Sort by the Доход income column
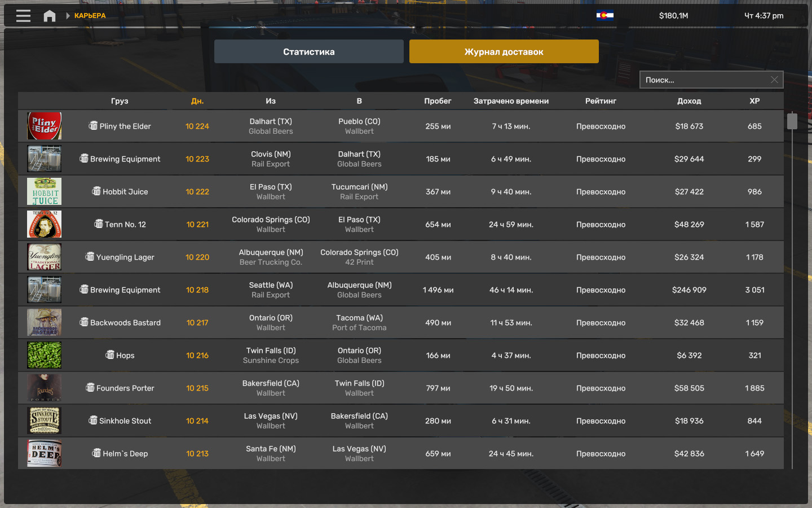 (689, 101)
